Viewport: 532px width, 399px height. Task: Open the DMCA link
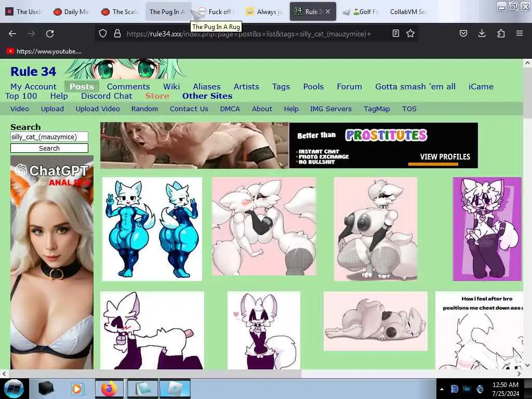tap(230, 109)
